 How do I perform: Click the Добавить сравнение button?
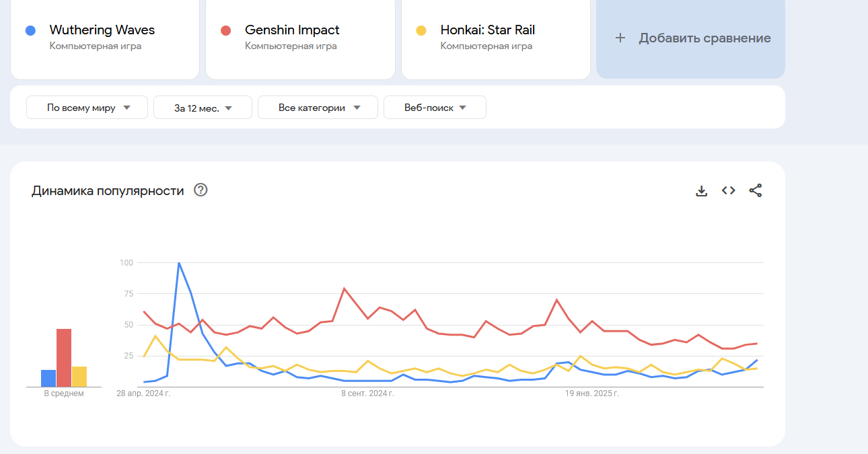[x=690, y=38]
